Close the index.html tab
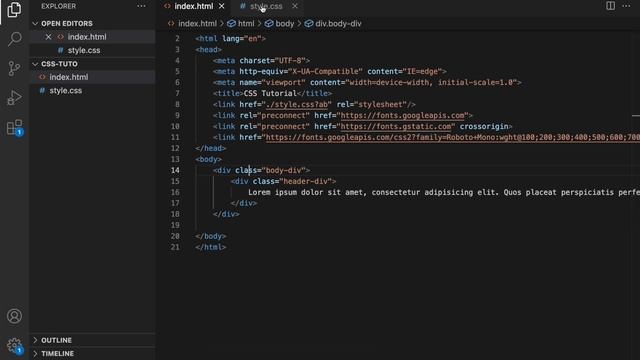 (222, 6)
